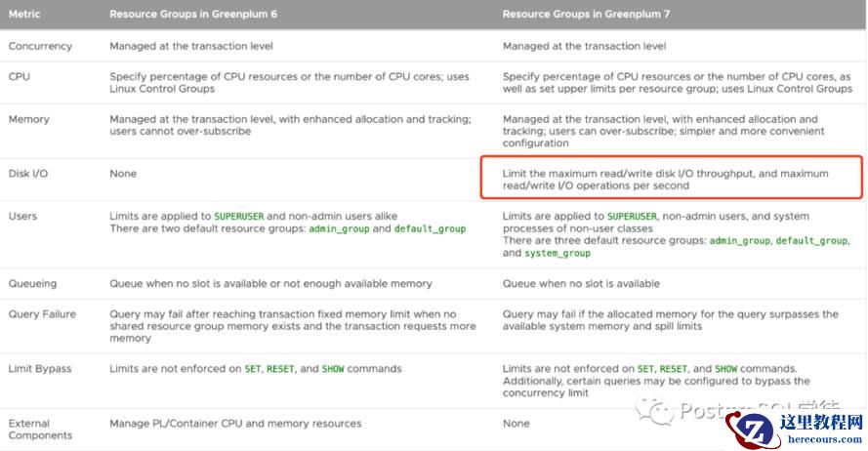Select the CPU row label
Image resolution: width=868 pixels, height=451 pixels.
click(x=20, y=76)
